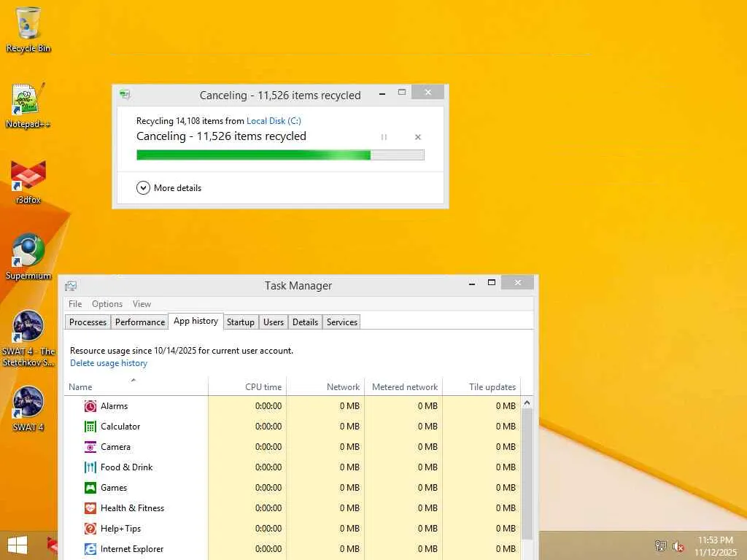Viewport: 747px width, 560px height.
Task: Click the Metered network value for Camera
Action: (427, 447)
